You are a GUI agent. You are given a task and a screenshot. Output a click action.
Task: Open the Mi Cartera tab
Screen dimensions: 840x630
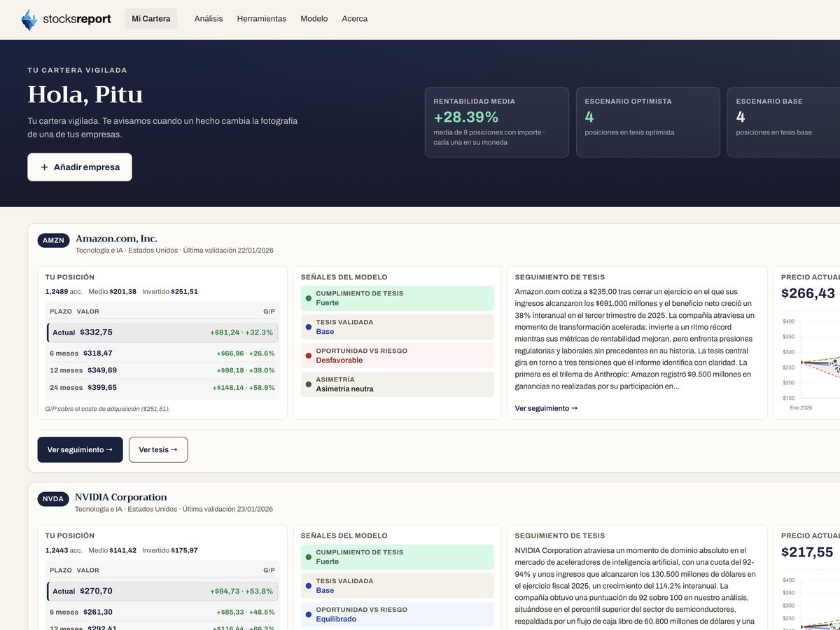pyautogui.click(x=151, y=19)
